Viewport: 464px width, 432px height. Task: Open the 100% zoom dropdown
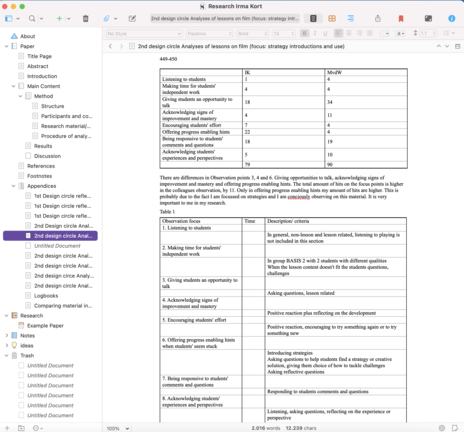coord(118,428)
